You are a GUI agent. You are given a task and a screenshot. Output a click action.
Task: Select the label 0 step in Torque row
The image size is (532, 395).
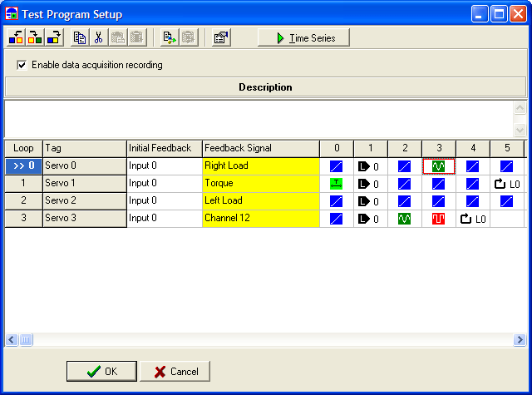[x=368, y=184]
